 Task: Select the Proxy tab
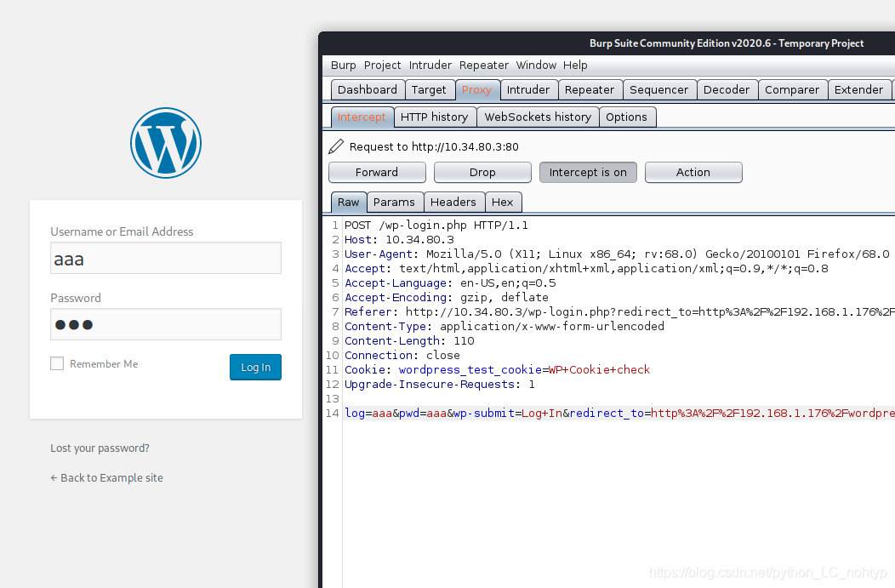(476, 89)
